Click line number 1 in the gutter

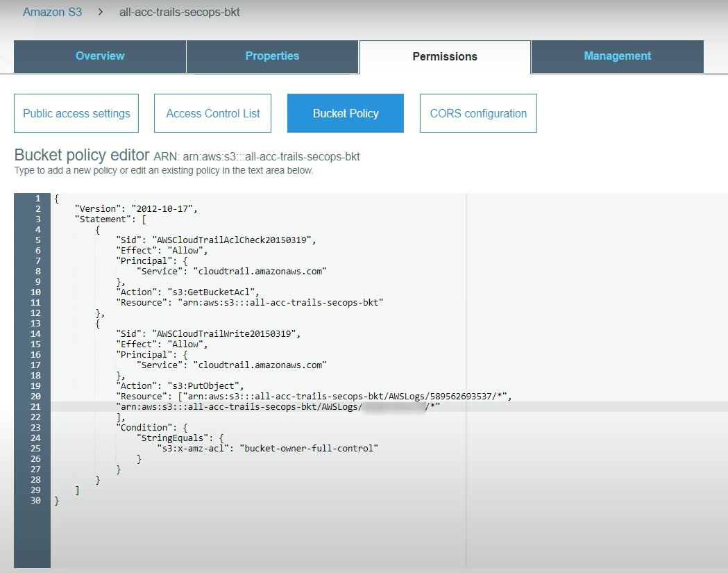(37, 199)
